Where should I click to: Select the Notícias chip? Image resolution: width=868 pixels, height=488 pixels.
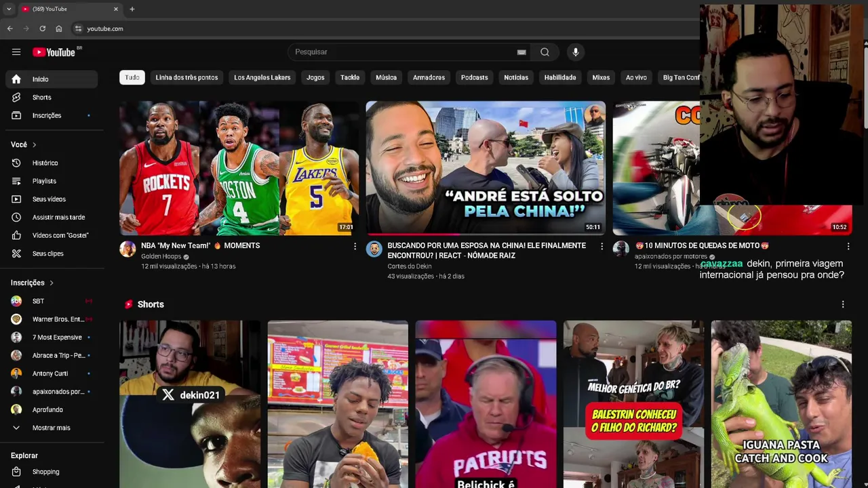pyautogui.click(x=516, y=77)
